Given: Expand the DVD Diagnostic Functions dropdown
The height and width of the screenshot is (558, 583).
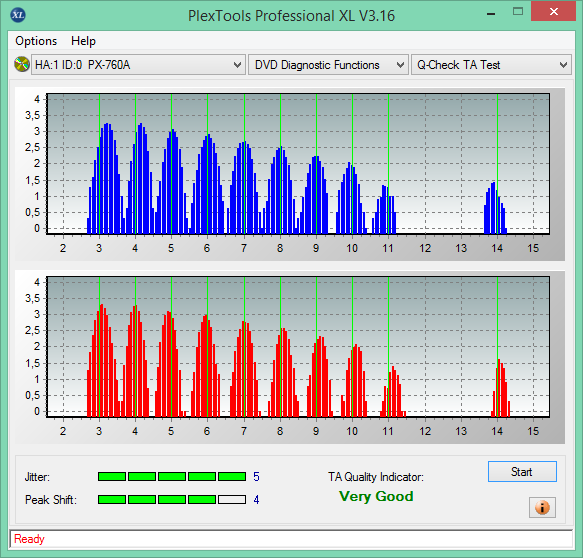Looking at the screenshot, I should coord(328,65).
